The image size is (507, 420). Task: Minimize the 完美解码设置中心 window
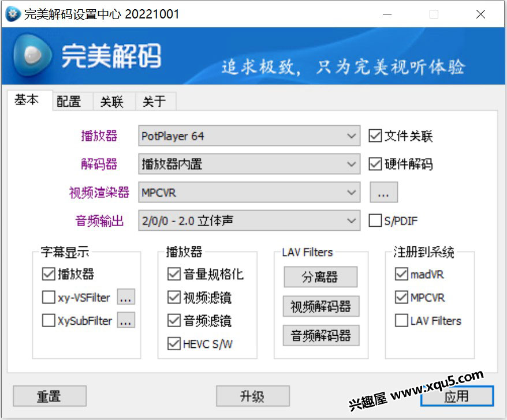pos(387,14)
